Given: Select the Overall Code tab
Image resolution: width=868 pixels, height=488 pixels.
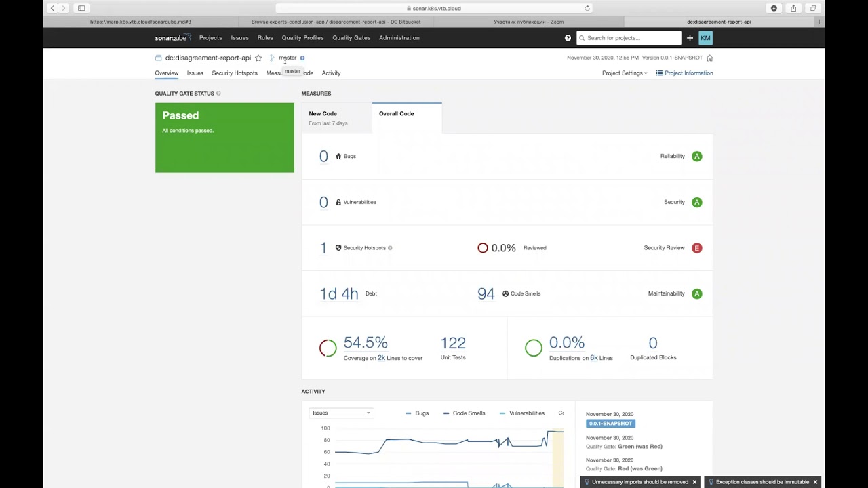Looking at the screenshot, I should [407, 118].
